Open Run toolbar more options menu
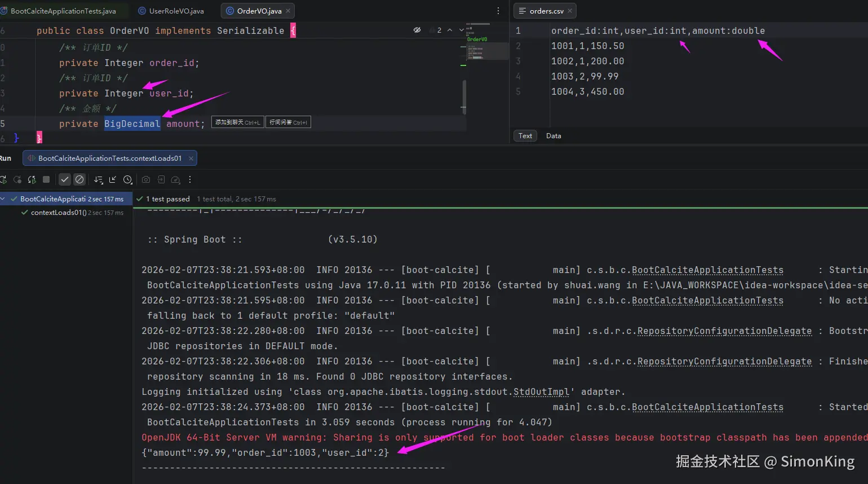868x484 pixels. pyautogui.click(x=190, y=179)
